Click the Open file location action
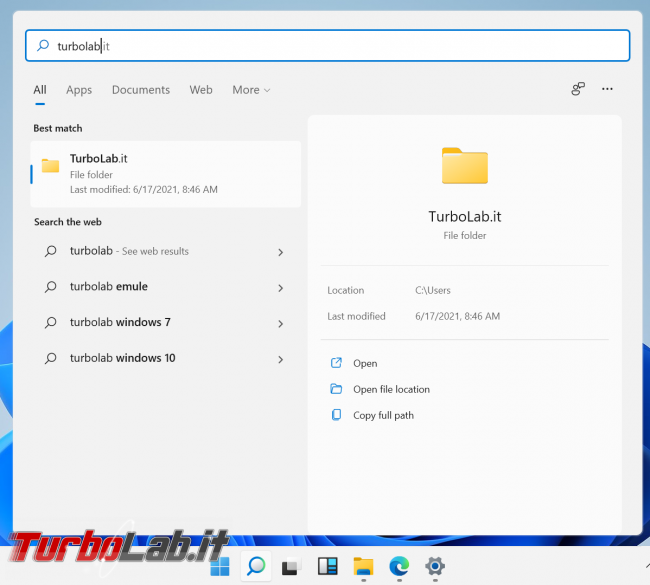The height and width of the screenshot is (585, 650). [391, 389]
